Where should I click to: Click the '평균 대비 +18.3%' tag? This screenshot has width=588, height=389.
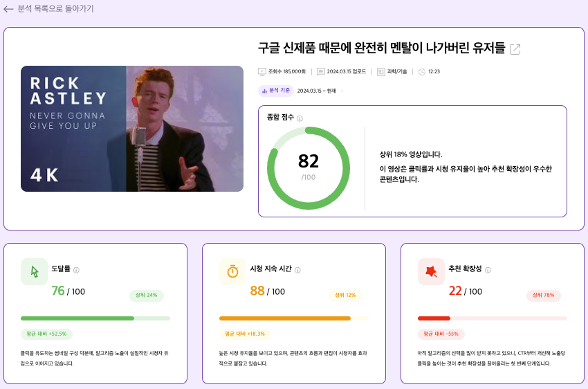pos(245,334)
